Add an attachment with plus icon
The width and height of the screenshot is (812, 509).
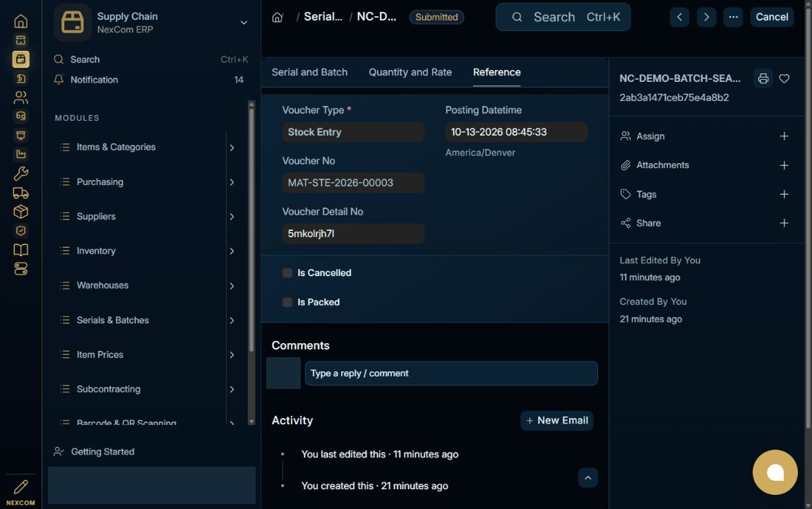click(x=784, y=165)
